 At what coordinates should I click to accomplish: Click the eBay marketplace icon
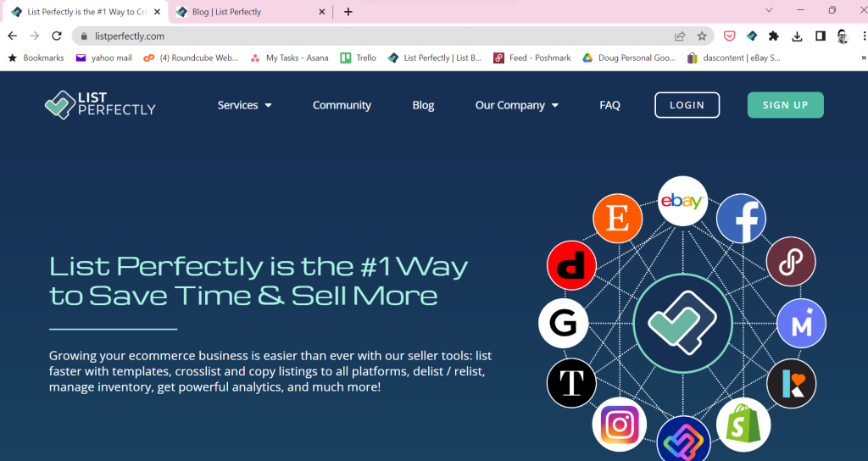tap(682, 201)
